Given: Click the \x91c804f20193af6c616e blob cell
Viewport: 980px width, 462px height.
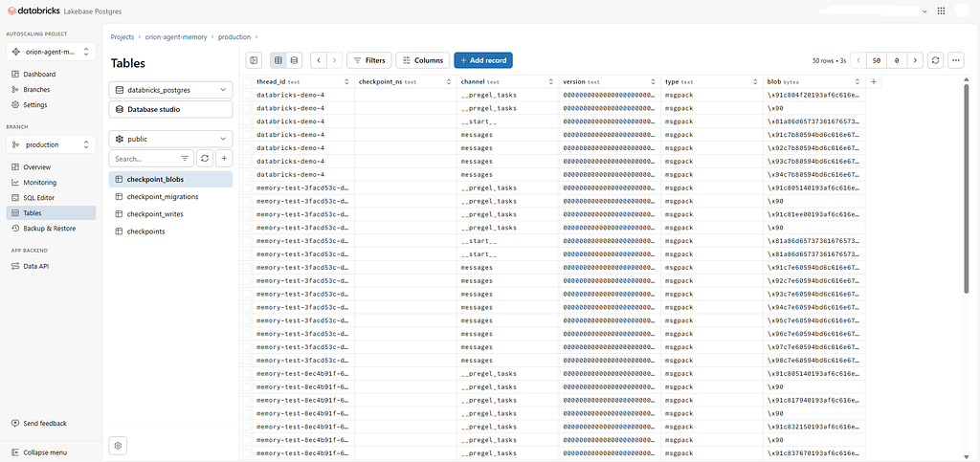Looking at the screenshot, I should (x=814, y=95).
